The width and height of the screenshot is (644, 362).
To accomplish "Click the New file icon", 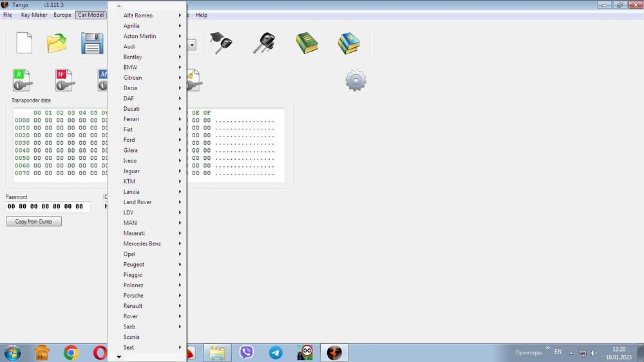I will pyautogui.click(x=24, y=43).
